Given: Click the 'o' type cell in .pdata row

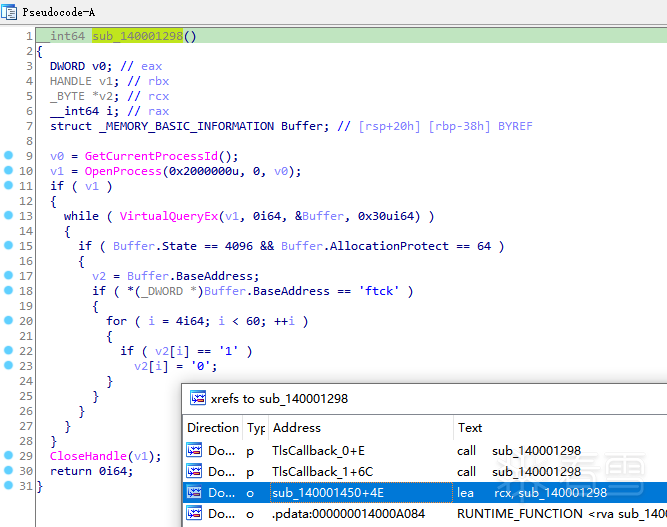Looking at the screenshot, I should pyautogui.click(x=250, y=513).
